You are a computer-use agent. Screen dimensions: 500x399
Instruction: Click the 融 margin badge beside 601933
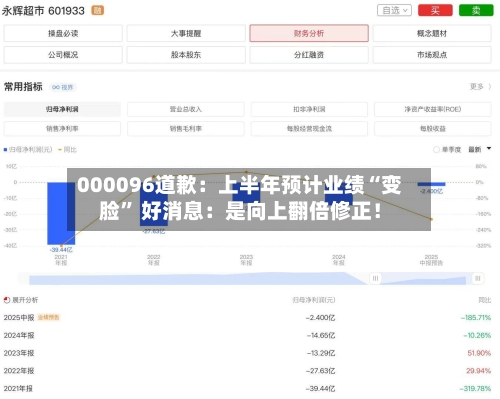click(98, 10)
